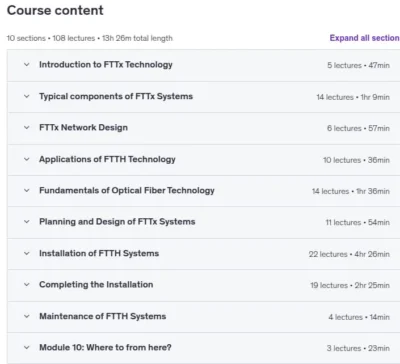Screen dimensions: 400x364
Task: Select Applications of FTTH Technology section heading
Action: tap(107, 159)
